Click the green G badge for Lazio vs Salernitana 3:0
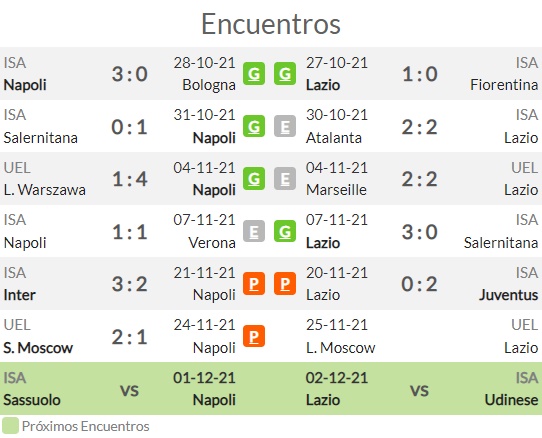The width and height of the screenshot is (542, 438). 285,231
